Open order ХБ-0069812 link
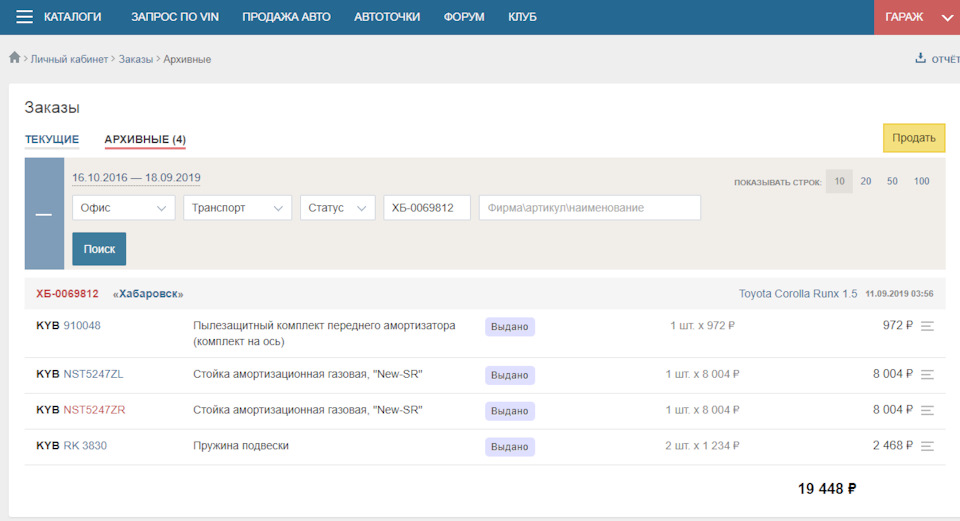 (67, 294)
